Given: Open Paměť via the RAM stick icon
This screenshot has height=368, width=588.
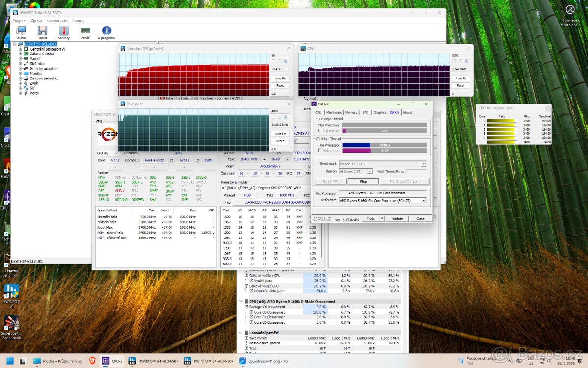Looking at the screenshot, I should (85, 31).
